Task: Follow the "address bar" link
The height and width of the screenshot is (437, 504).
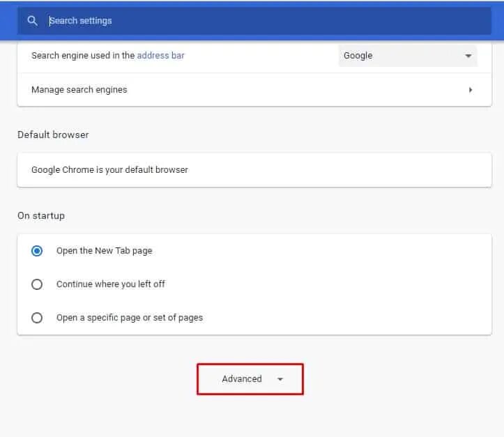Action: coord(161,55)
